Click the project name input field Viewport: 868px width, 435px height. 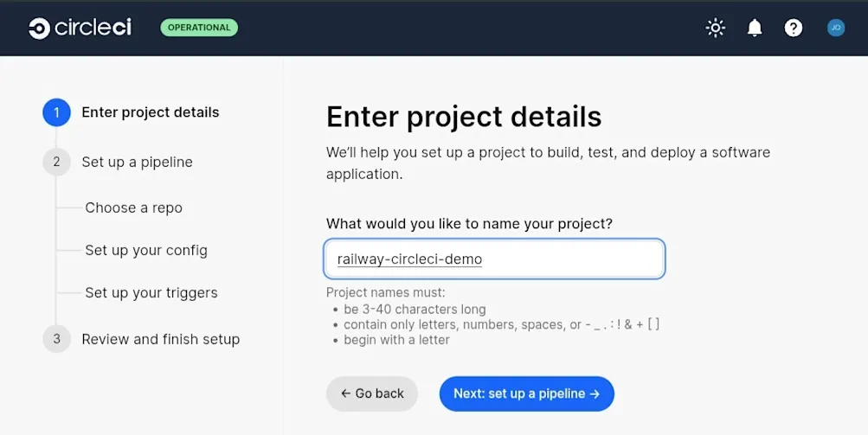pos(494,259)
